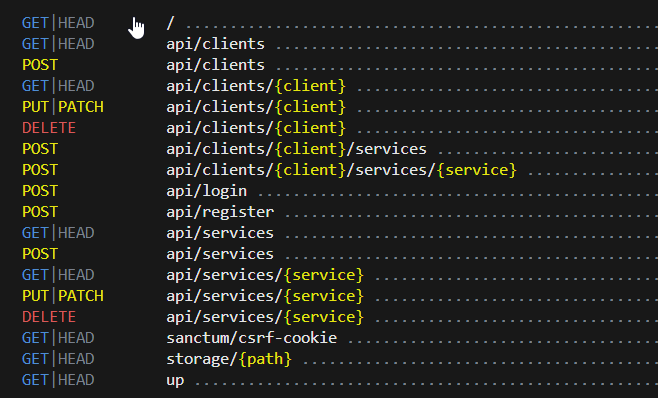The image size is (658, 398).
Task: Click DELETE method for api/clients/{client}
Action: click(49, 128)
